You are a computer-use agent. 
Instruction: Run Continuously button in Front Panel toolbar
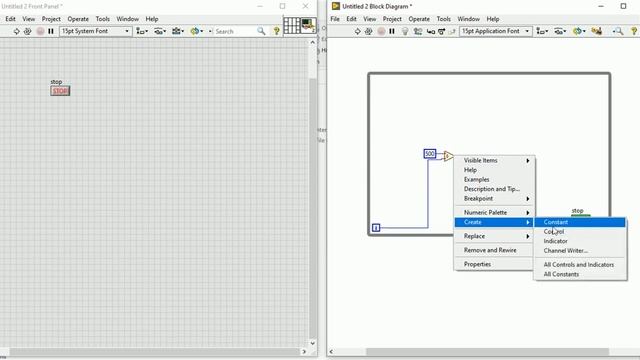tap(27, 31)
